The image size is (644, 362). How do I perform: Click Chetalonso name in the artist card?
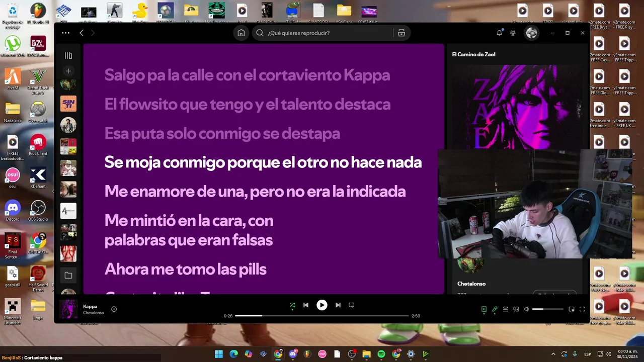(471, 284)
